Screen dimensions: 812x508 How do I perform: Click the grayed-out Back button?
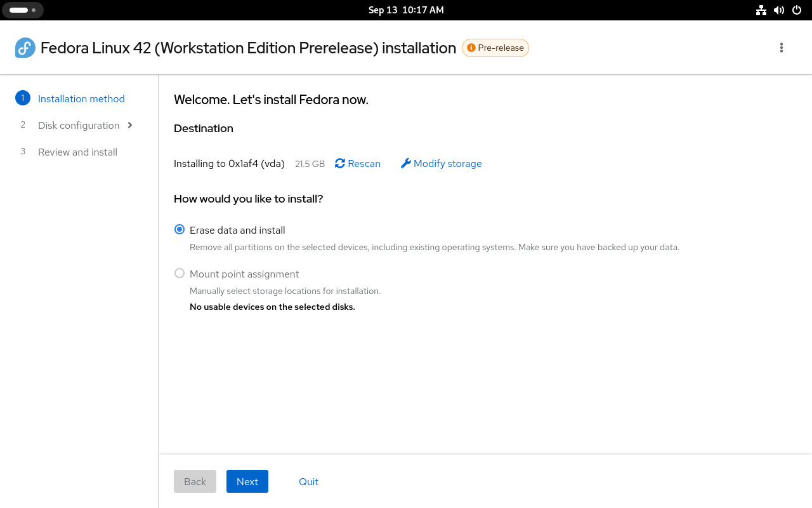[195, 481]
